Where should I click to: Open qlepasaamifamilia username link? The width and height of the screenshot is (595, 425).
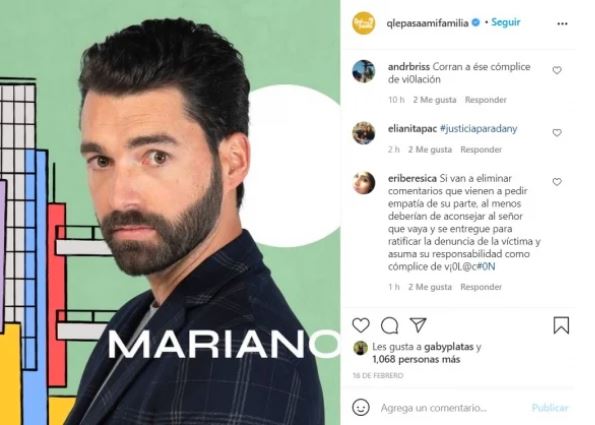pyautogui.click(x=427, y=23)
